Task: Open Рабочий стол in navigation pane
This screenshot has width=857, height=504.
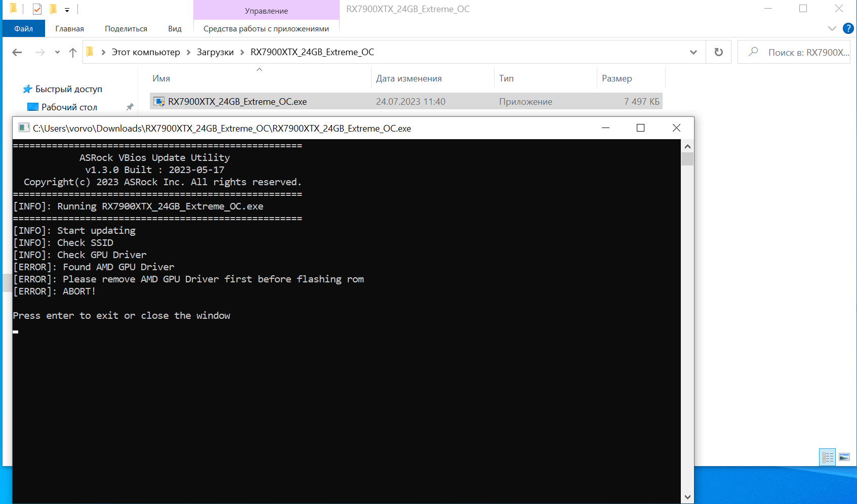Action: 69,107
